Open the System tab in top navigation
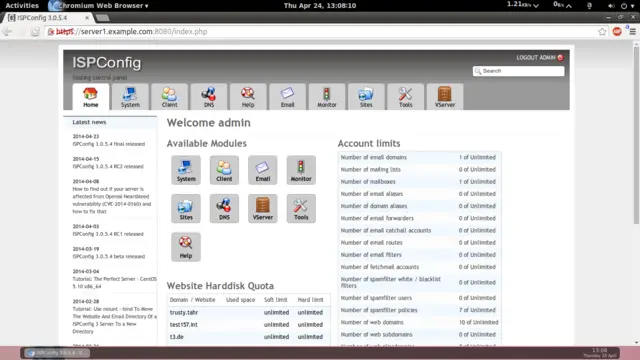Screen dimensions: 640x360 pyautogui.click(x=130, y=97)
